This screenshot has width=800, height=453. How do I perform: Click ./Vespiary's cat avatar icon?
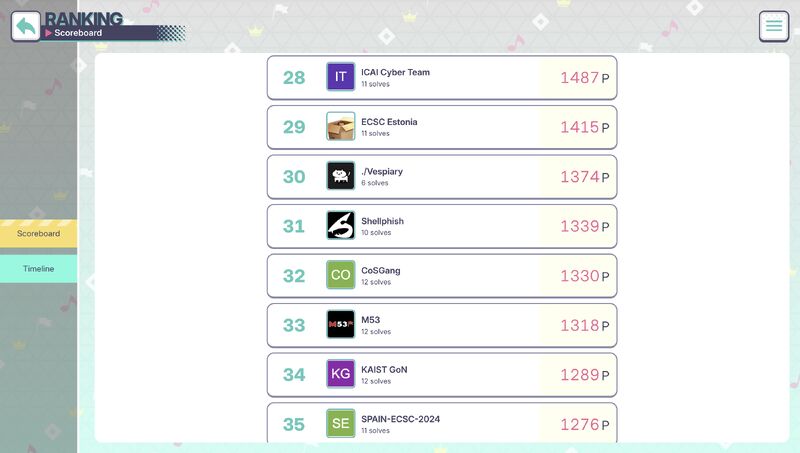340,176
